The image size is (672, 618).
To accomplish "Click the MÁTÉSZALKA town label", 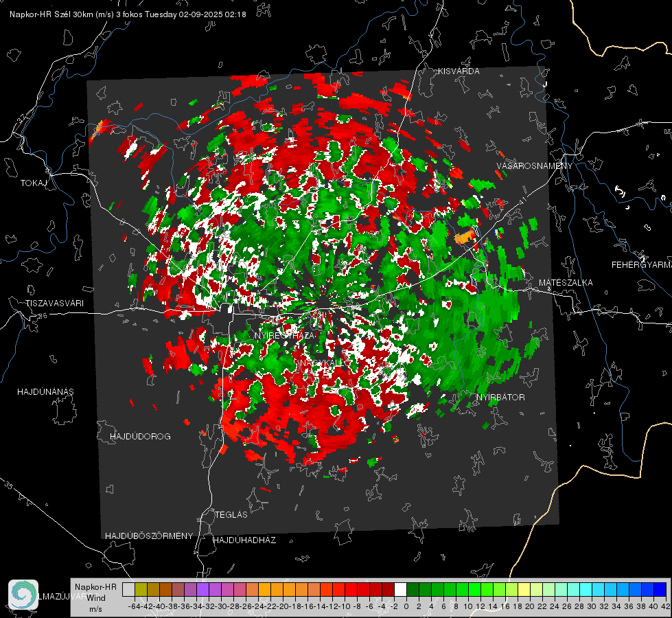I will [x=566, y=283].
